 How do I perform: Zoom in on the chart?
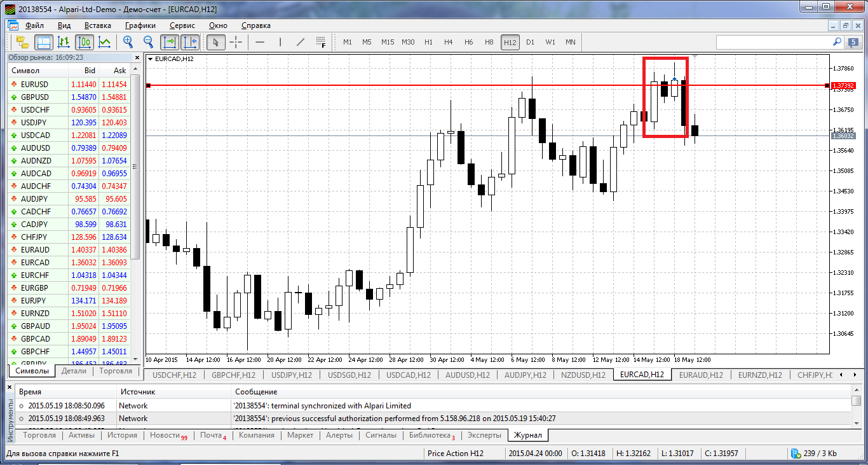[x=128, y=42]
